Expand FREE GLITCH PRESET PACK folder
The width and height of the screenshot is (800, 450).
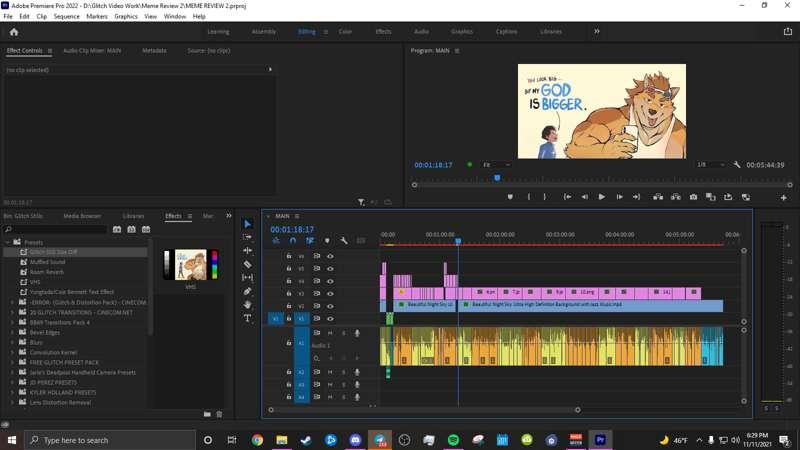(x=12, y=362)
